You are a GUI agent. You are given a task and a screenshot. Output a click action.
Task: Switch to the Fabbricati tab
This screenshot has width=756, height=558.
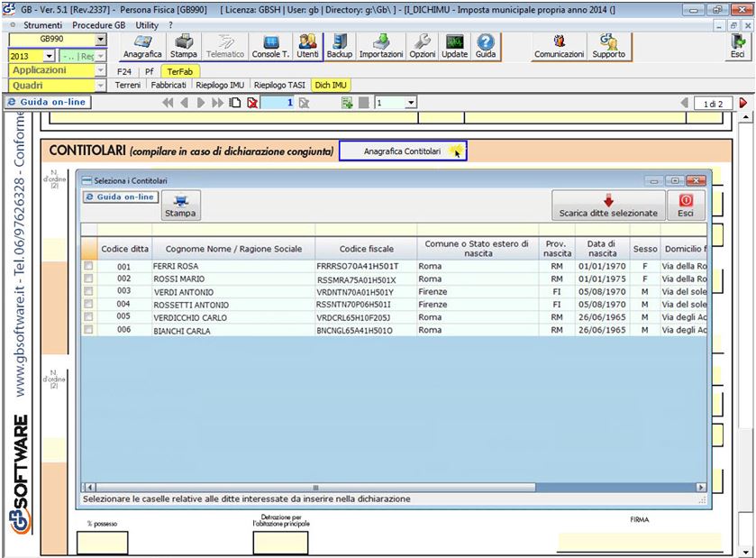169,86
